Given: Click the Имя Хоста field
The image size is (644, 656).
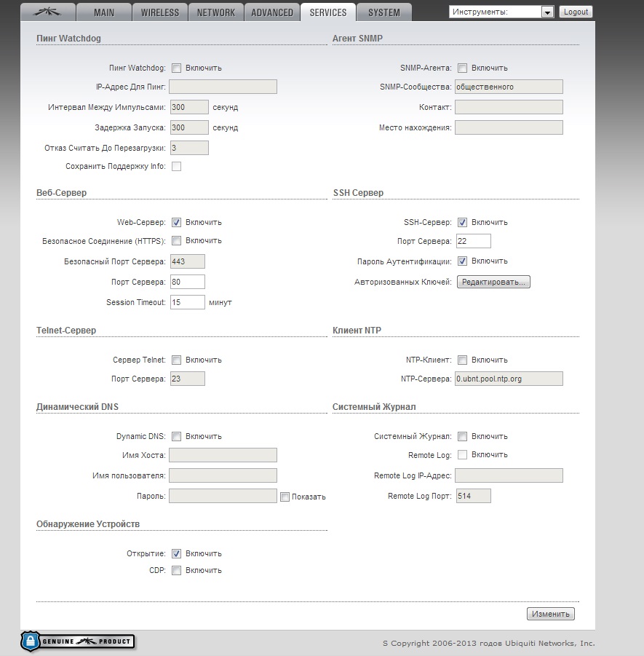Looking at the screenshot, I should pos(223,455).
